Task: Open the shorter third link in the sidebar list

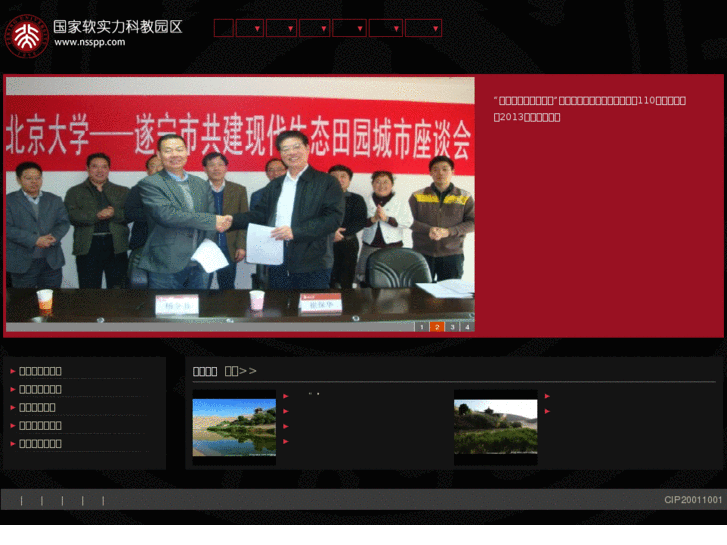Action: (x=37, y=407)
